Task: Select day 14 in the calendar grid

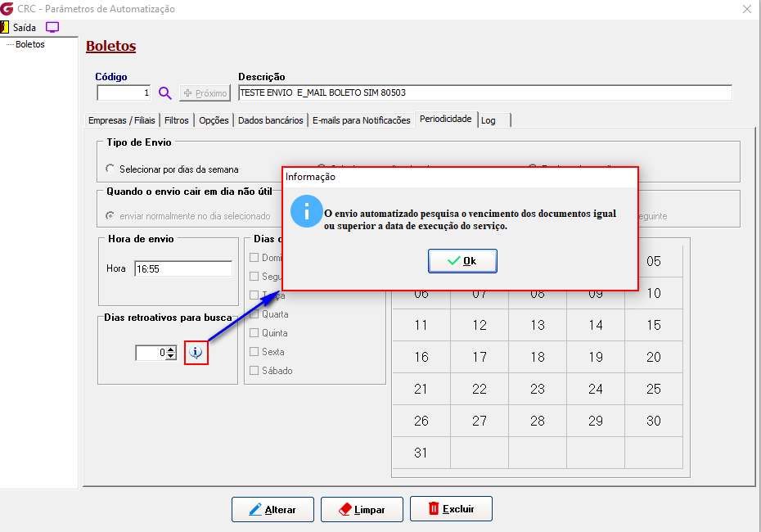Action: (x=596, y=325)
